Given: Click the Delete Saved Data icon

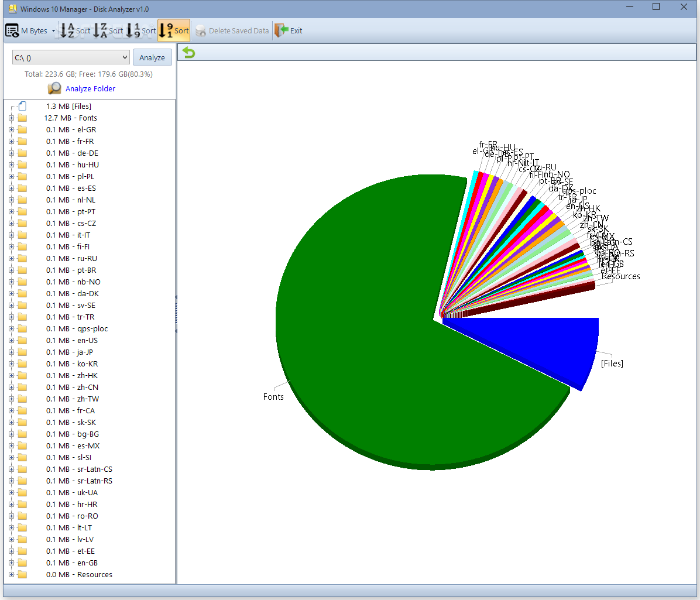Looking at the screenshot, I should pos(201,31).
